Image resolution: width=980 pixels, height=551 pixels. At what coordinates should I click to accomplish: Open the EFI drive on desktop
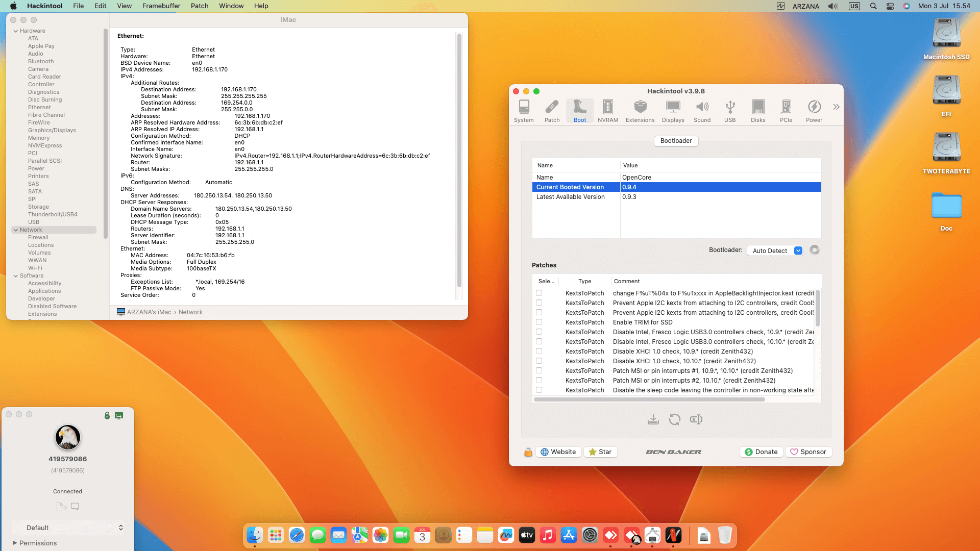pos(946,96)
